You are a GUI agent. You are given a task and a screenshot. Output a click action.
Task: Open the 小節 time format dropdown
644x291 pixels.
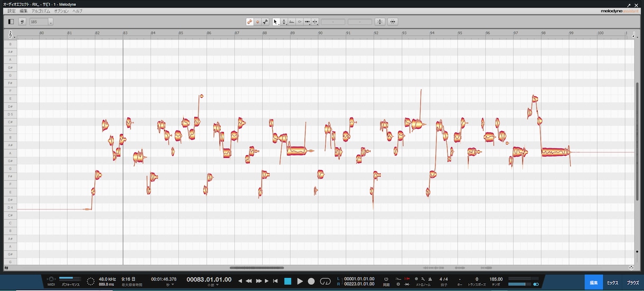213,285
